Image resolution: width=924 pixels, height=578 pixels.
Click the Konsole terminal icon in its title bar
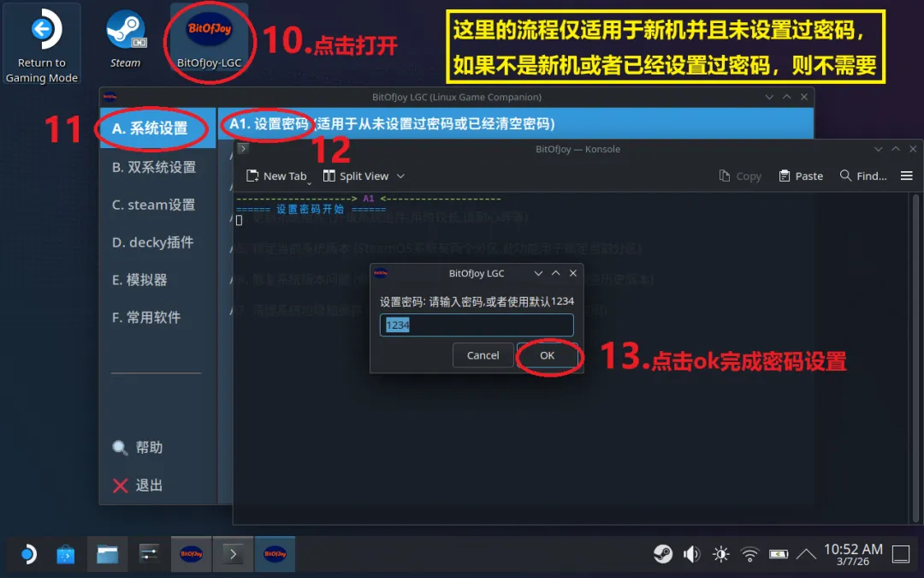242,149
